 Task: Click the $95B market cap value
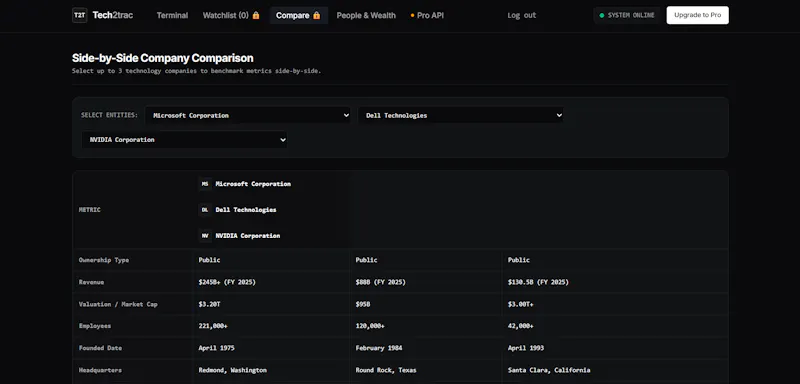[x=363, y=304]
